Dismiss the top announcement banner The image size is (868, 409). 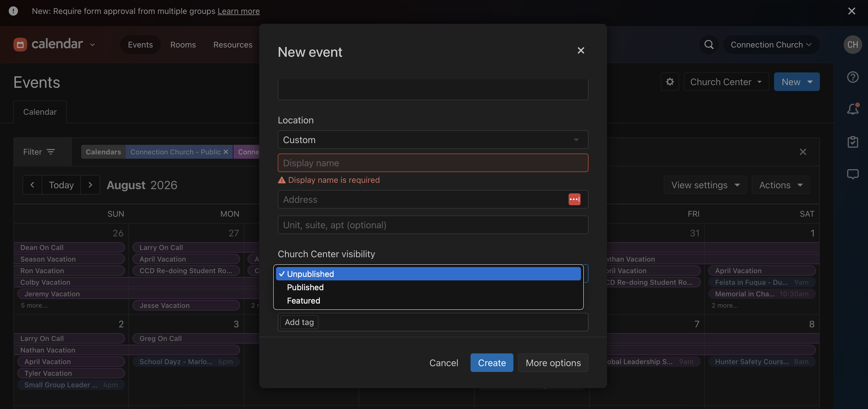pos(852,11)
